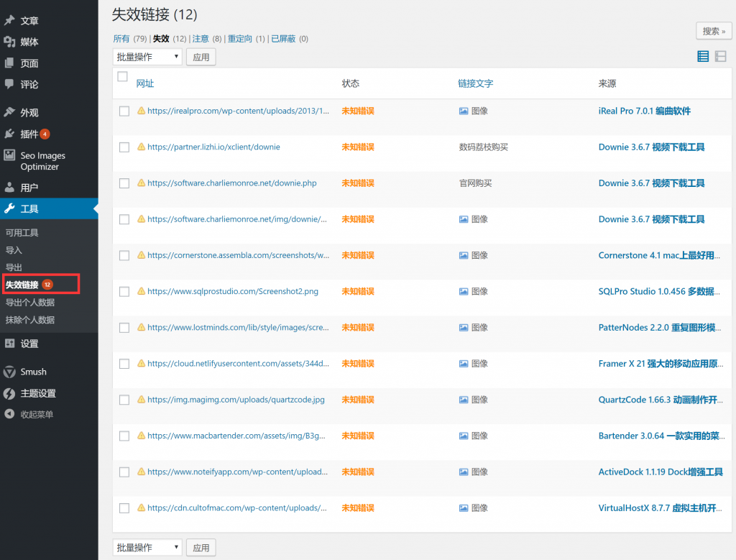The image size is (736, 560).
Task: Open 可用工具 submenu item
Action: click(x=22, y=233)
